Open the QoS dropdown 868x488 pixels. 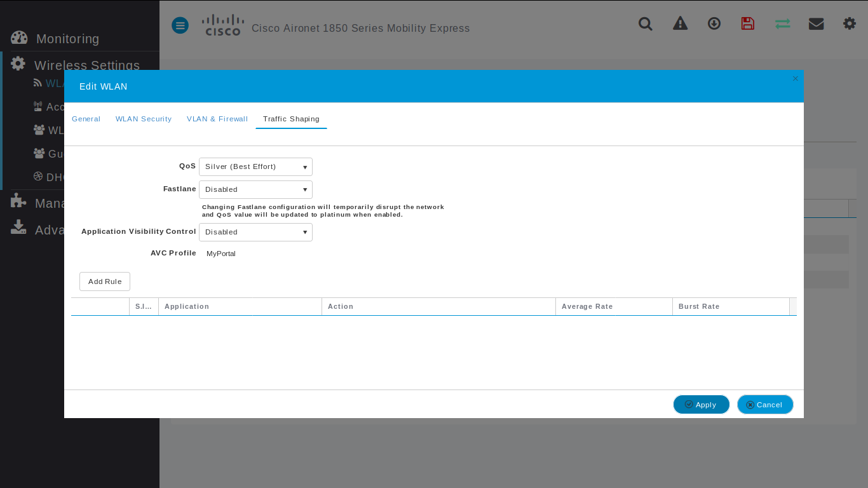[255, 166]
